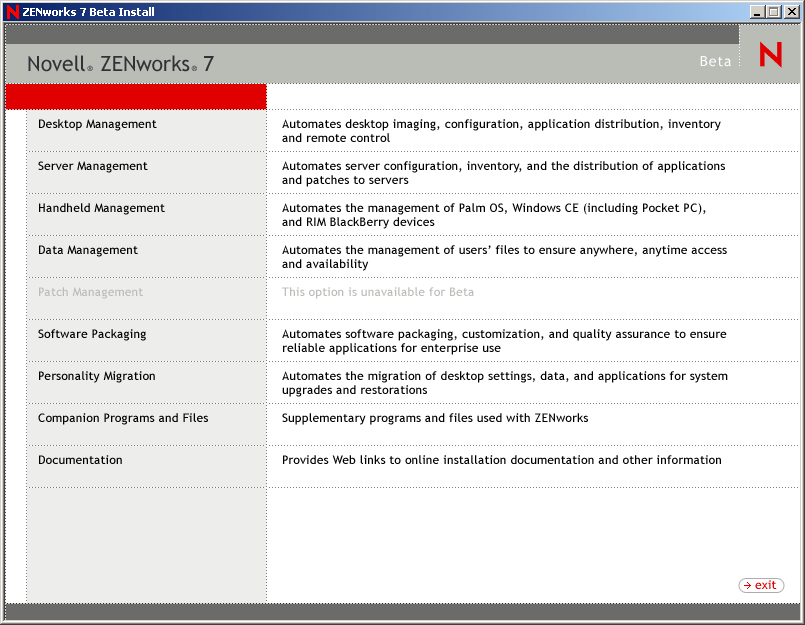Click the greyed-out Patch Management entry
This screenshot has width=805, height=625.
(x=90, y=292)
